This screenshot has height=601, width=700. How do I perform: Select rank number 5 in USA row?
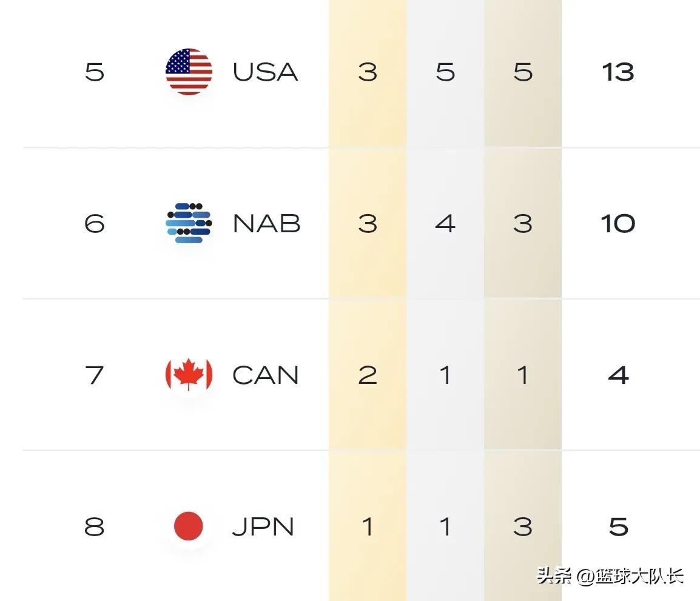(94, 72)
